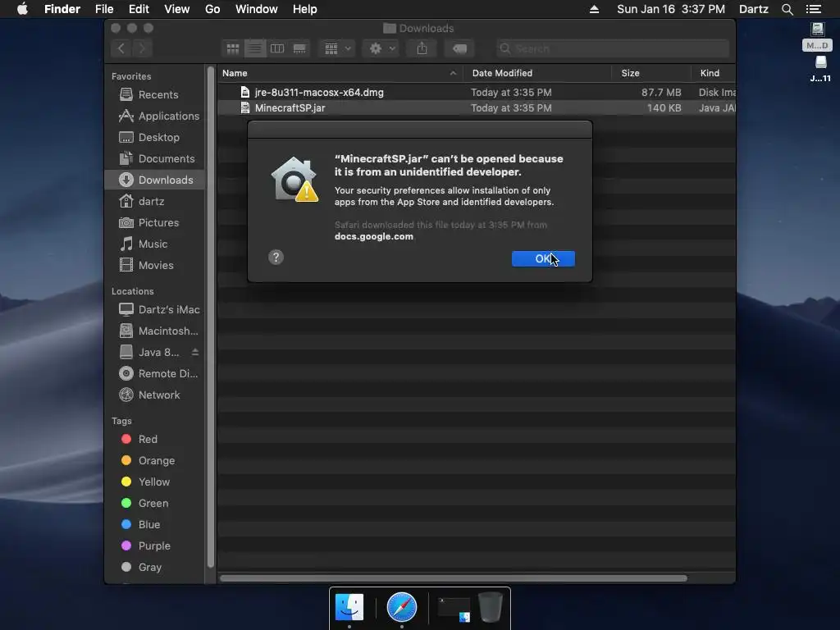The image size is (840, 630).
Task: Click the Edit Tags toolbar button
Action: 459,48
